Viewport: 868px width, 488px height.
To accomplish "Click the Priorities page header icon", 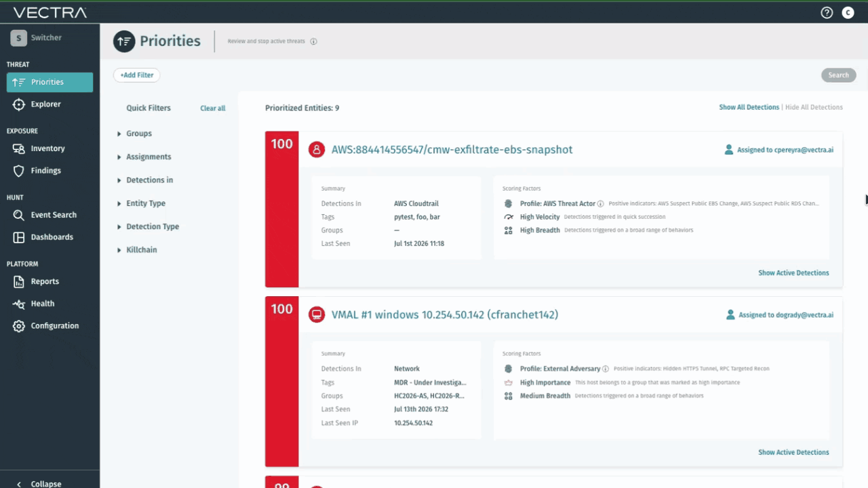I will pyautogui.click(x=124, y=41).
